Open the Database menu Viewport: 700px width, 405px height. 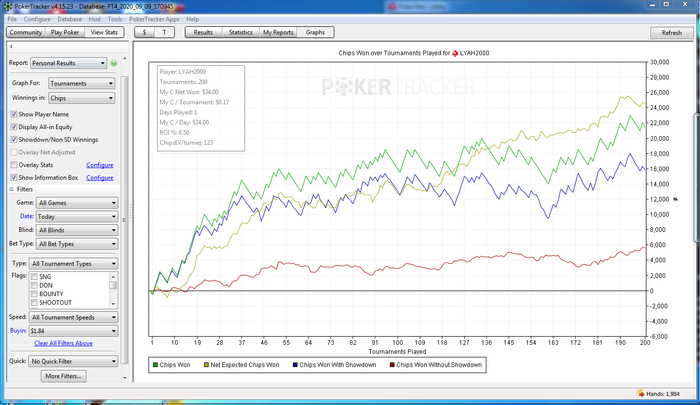click(x=69, y=19)
